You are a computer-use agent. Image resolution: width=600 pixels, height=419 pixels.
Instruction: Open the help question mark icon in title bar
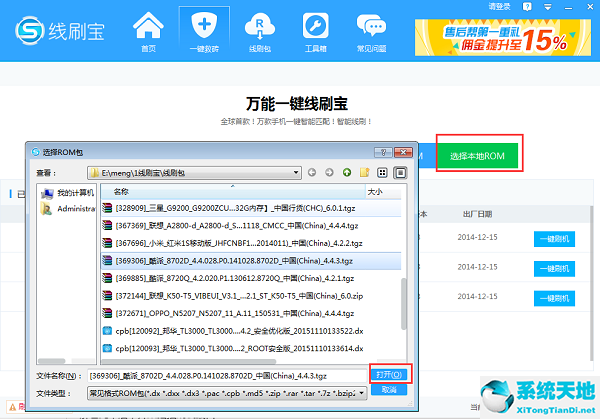click(x=527, y=7)
